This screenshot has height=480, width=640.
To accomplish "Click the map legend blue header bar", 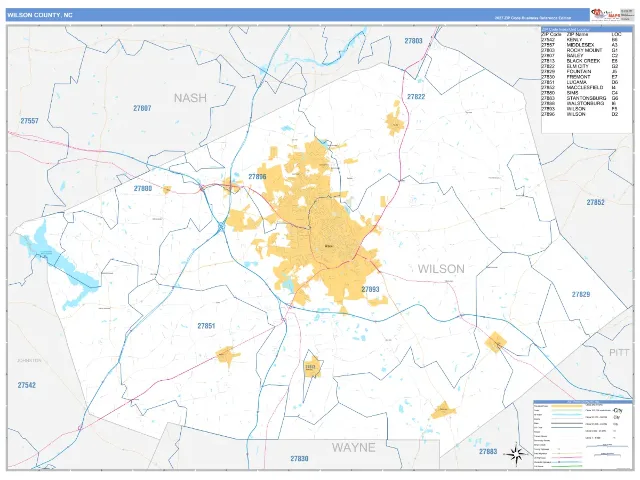I will pos(583,402).
